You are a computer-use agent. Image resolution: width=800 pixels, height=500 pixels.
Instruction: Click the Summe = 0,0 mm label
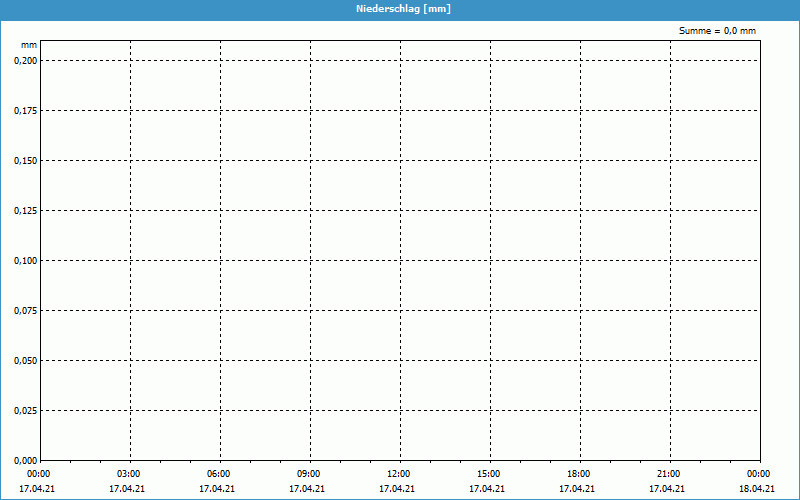(717, 31)
